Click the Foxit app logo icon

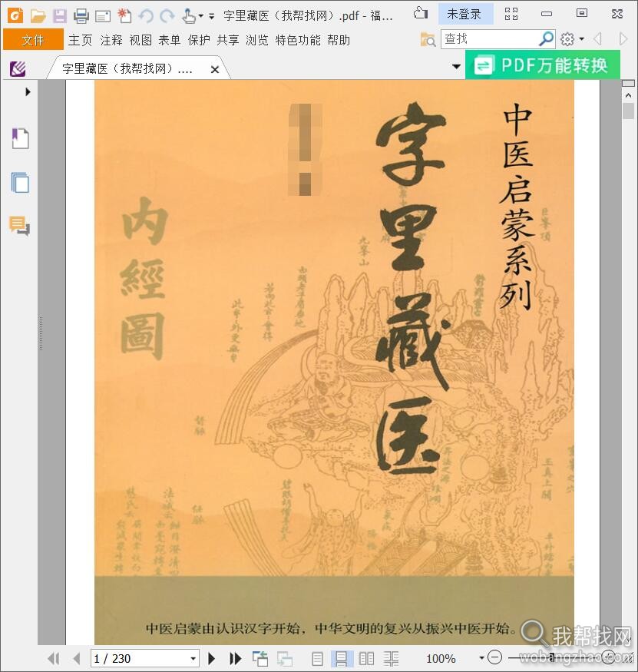(15, 16)
